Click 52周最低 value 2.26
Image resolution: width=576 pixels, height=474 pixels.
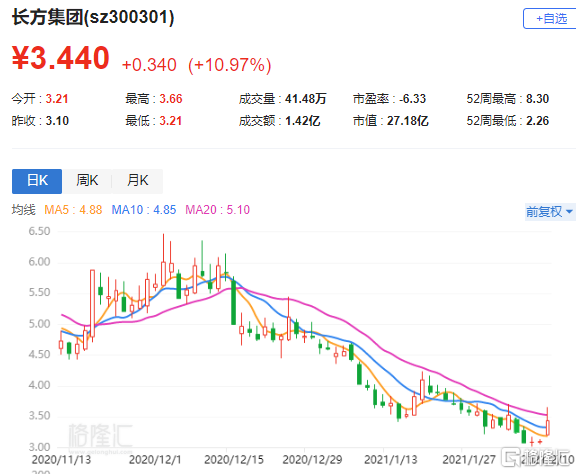(537, 121)
